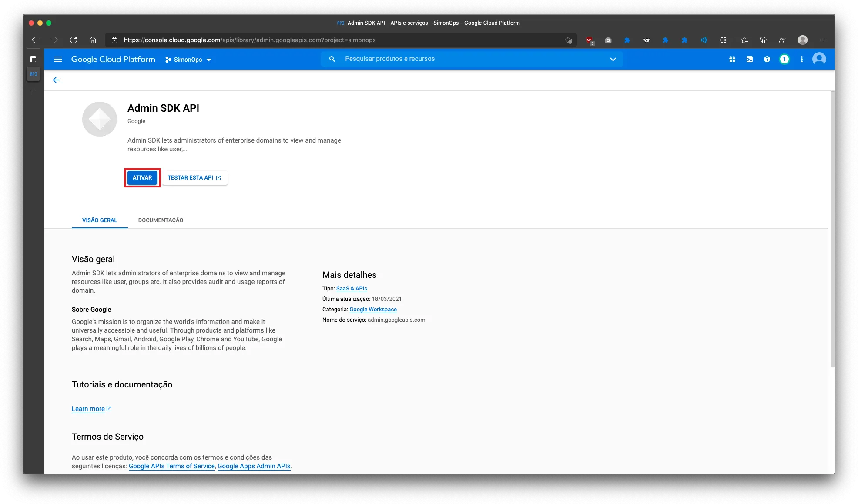This screenshot has height=504, width=858.
Task: Select the API tab in vertical sidebar
Action: point(33,74)
